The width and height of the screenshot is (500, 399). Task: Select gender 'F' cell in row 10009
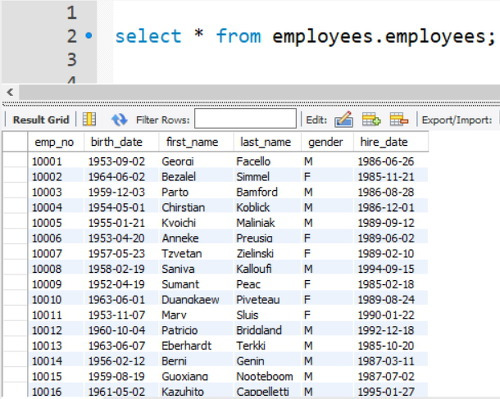click(x=327, y=284)
